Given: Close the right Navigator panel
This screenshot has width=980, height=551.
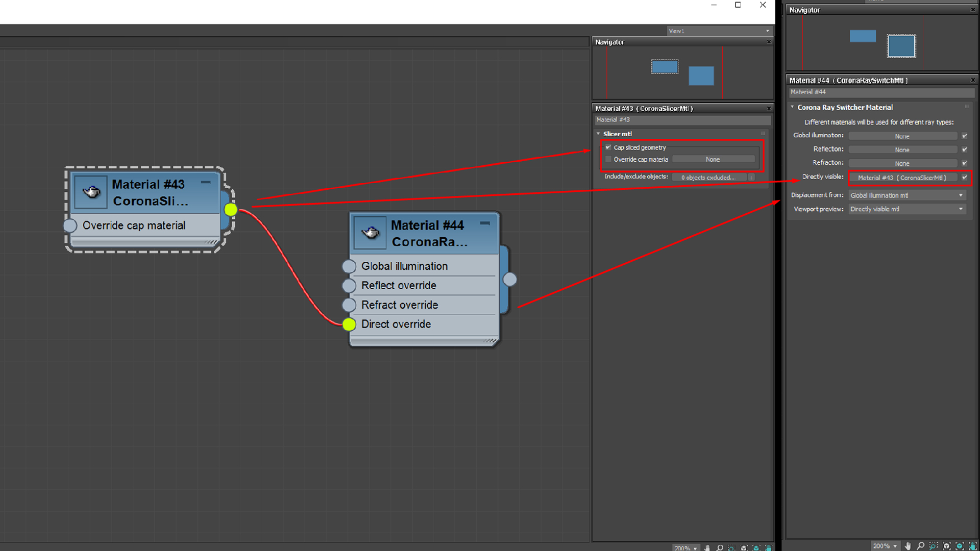Looking at the screenshot, I should 973,10.
